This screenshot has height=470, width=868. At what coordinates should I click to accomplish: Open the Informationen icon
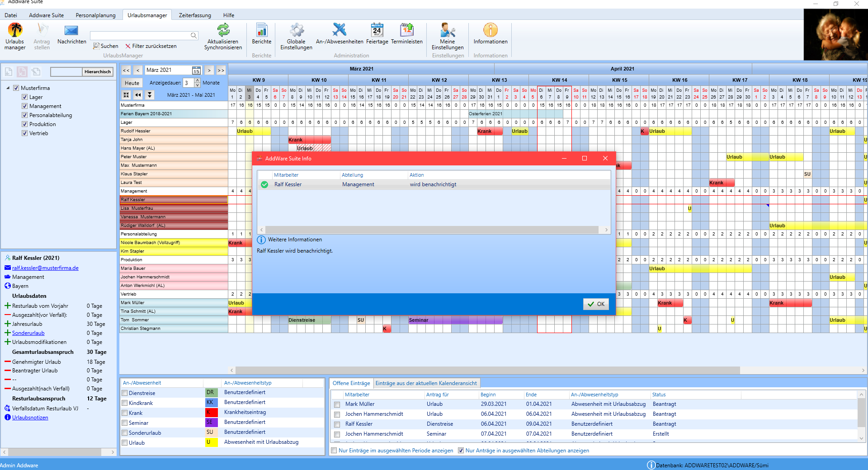pos(491,30)
